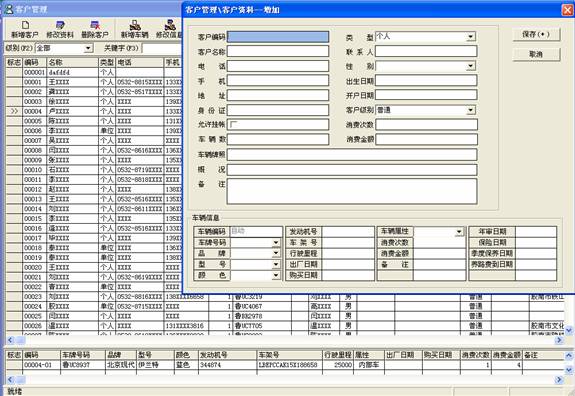Screen dimensions: 575x396
Task: Click the 保存 button
Action: pyautogui.click(x=536, y=34)
